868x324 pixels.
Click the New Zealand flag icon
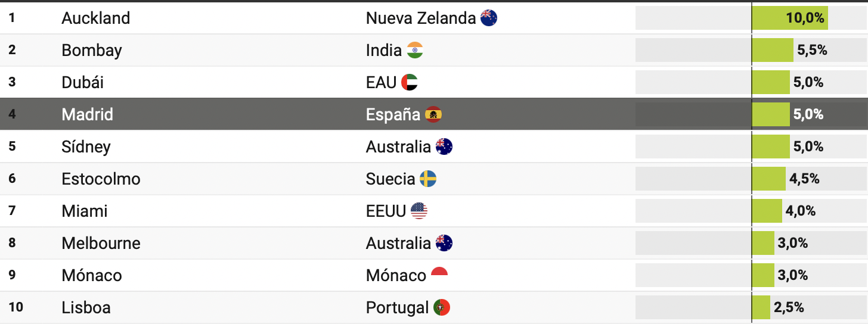click(x=489, y=18)
